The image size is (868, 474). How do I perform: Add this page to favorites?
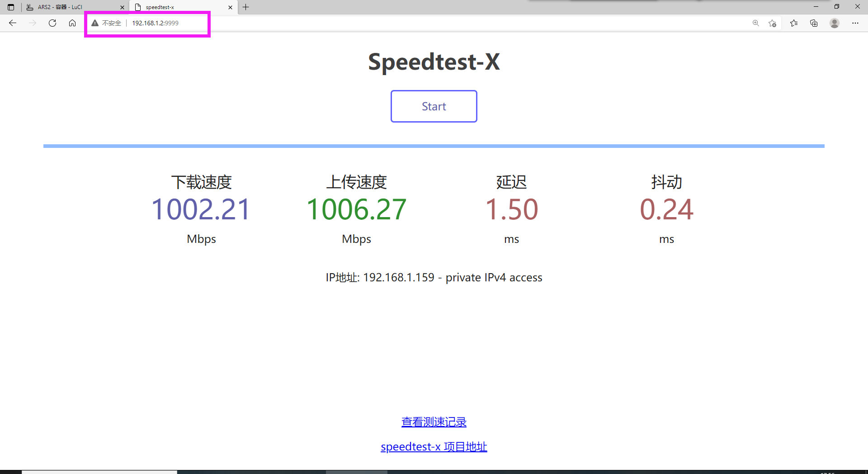(x=773, y=23)
